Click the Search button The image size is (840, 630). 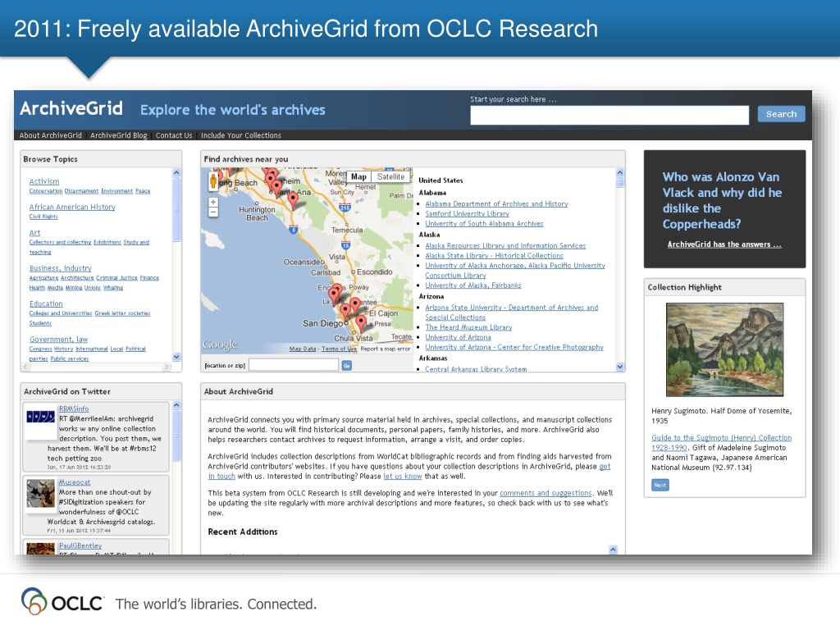[781, 114]
